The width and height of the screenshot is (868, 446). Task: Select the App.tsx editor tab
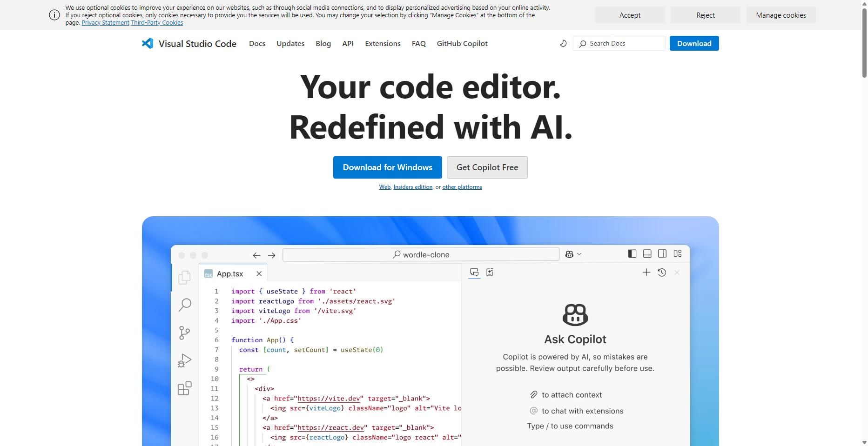[233, 273]
